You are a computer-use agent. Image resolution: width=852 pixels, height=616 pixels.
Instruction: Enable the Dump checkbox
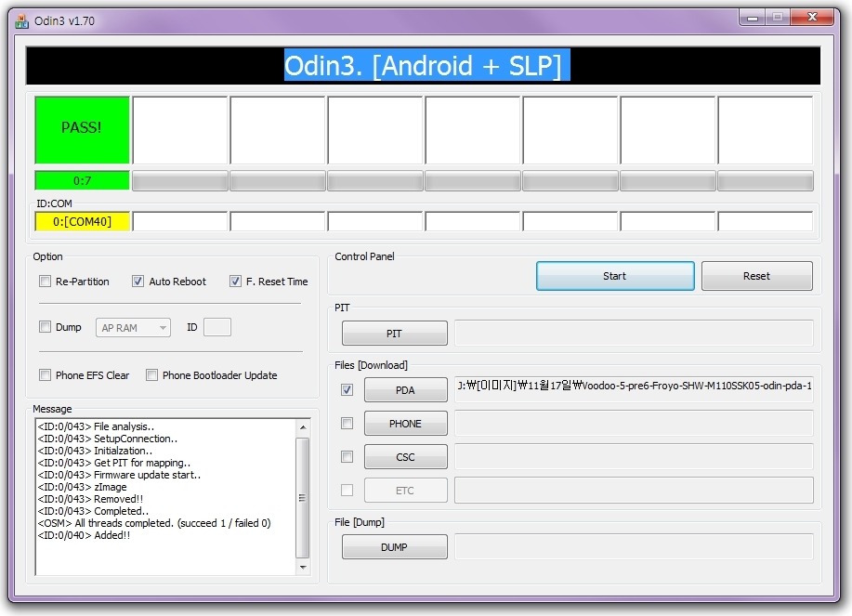(46, 327)
